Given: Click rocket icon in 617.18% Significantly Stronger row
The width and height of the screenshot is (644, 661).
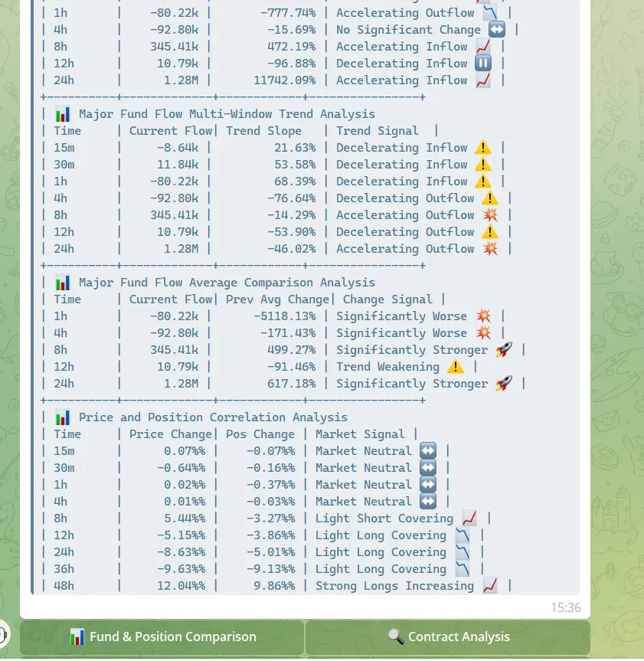Looking at the screenshot, I should [x=504, y=384].
